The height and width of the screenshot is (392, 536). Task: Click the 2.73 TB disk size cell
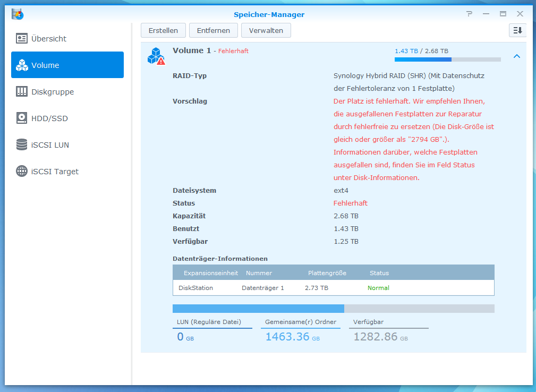[x=317, y=288]
